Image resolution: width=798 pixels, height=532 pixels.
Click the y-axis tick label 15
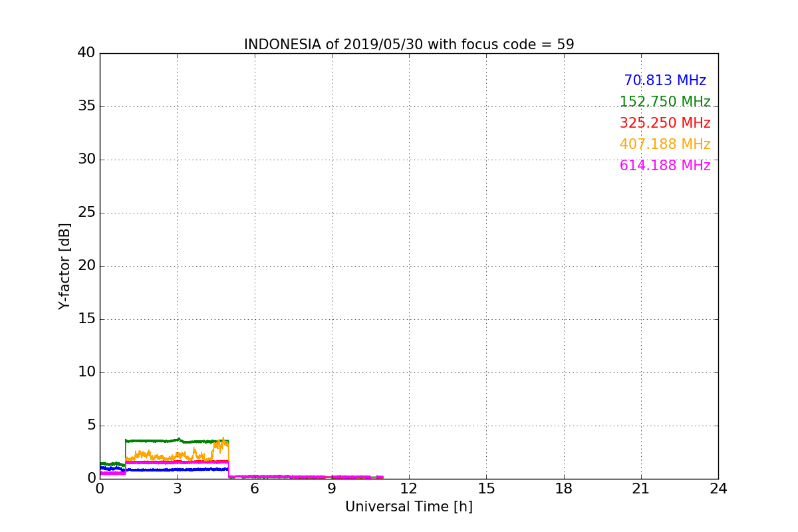point(86,319)
